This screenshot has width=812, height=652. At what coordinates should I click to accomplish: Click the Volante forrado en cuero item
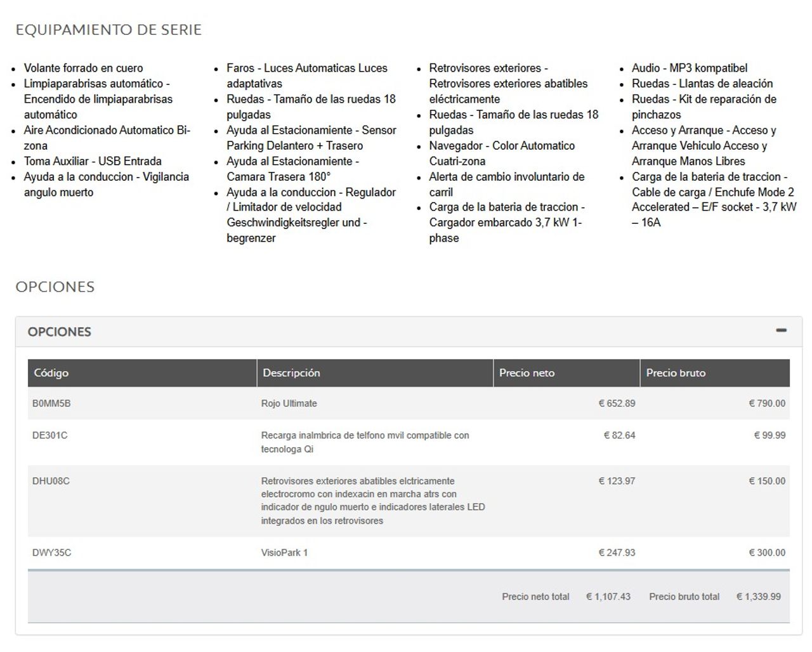coord(83,68)
